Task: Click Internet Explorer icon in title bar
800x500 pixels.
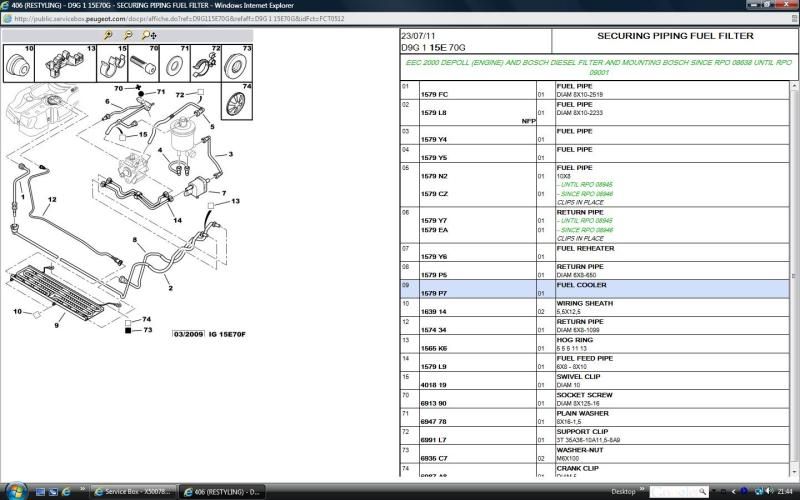Action: [5, 5]
